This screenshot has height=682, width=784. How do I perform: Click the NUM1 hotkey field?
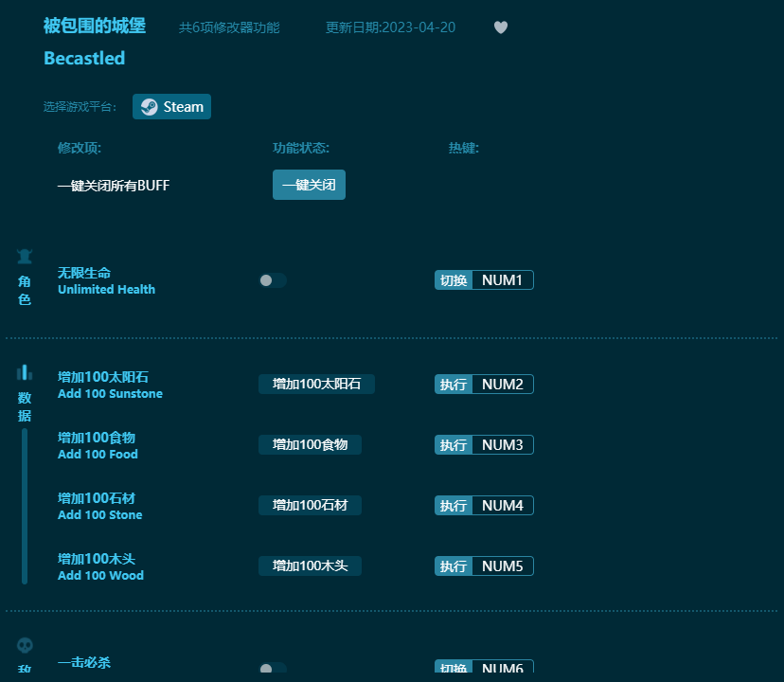[x=502, y=280]
